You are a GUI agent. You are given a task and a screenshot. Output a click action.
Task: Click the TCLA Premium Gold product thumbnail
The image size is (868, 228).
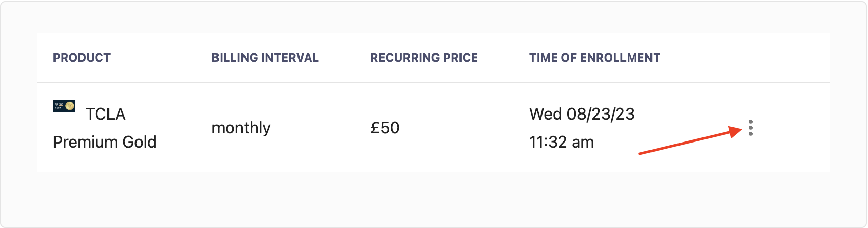[64, 106]
